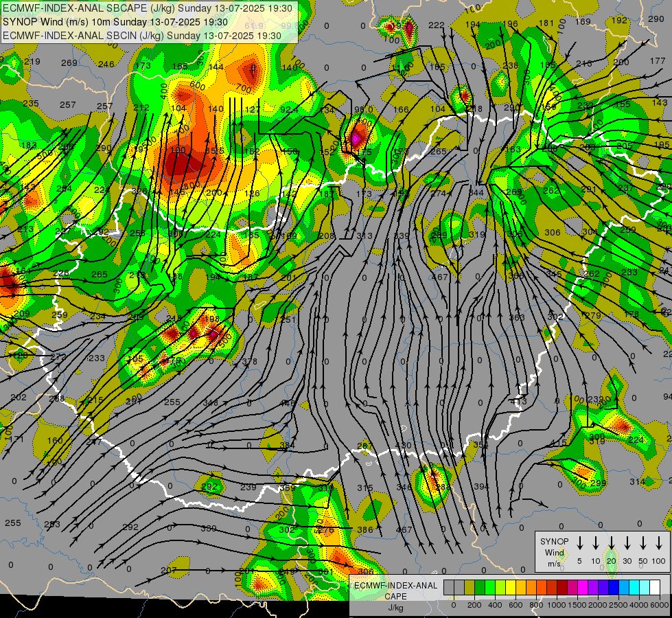Viewport: 672px width, 618px height.
Task: Pick the bright magenta swatch in CAPE legend
Action: point(583,588)
